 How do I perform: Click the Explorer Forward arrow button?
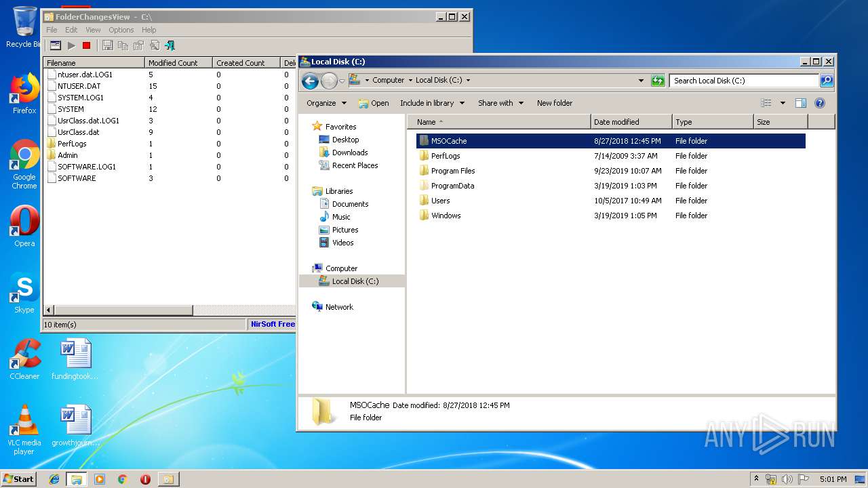pyautogui.click(x=329, y=81)
